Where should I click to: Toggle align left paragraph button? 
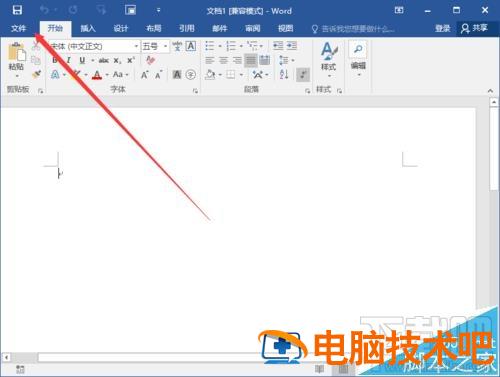point(209,60)
